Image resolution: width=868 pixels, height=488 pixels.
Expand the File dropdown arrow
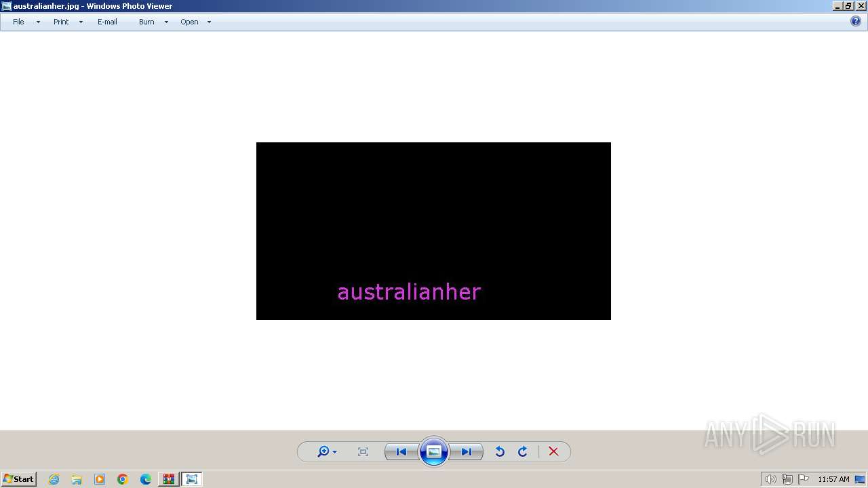pyautogui.click(x=38, y=22)
